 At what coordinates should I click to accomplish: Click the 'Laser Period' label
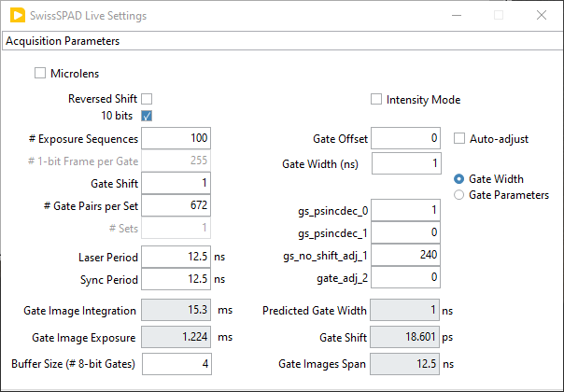click(108, 258)
